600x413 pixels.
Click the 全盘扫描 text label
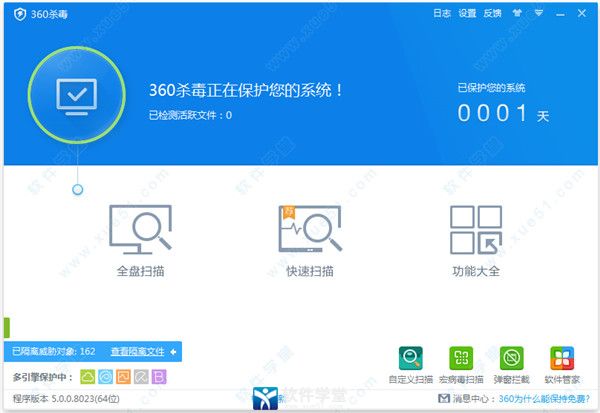tap(140, 271)
